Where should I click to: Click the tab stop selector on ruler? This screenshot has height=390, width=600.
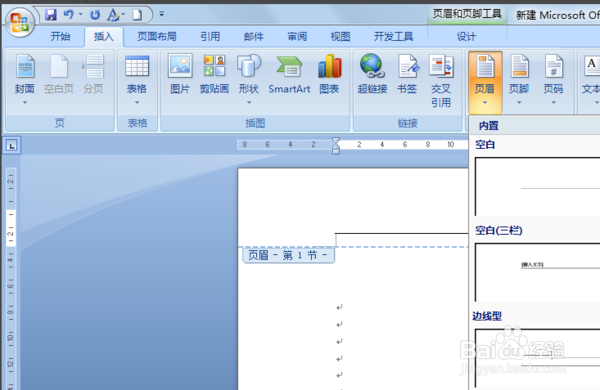click(x=11, y=145)
